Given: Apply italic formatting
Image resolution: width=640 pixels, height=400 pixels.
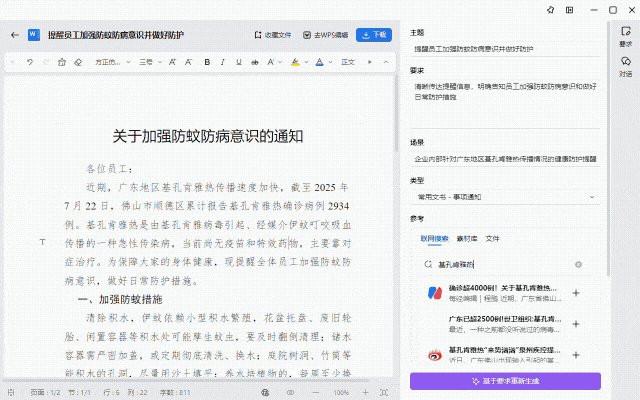Looking at the screenshot, I should [x=223, y=62].
